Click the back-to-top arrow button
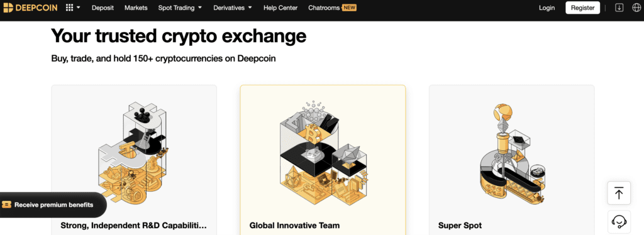The width and height of the screenshot is (644, 235). coord(619,193)
